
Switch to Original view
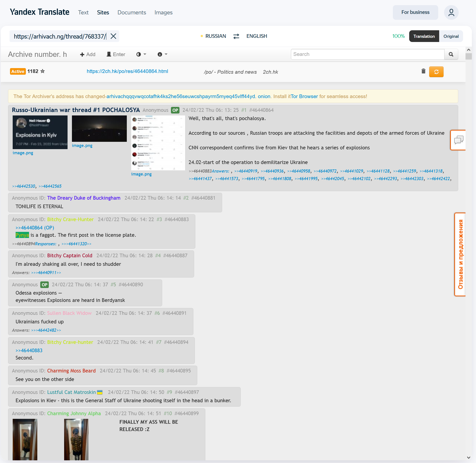451,36
